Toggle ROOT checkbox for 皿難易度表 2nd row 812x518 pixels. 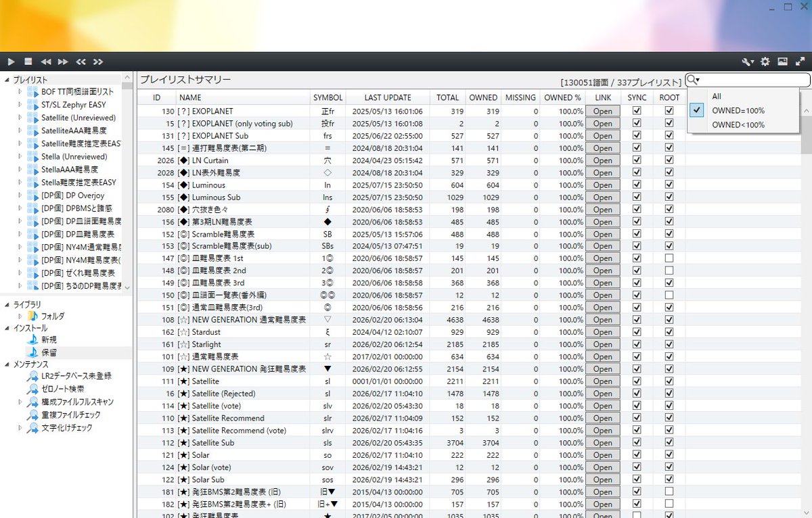click(669, 270)
